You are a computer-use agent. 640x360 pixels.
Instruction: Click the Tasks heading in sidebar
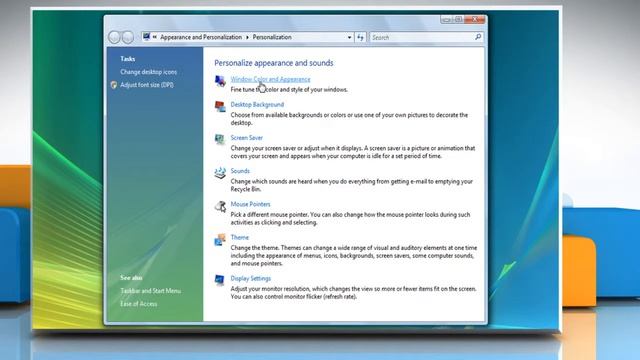pos(127,59)
